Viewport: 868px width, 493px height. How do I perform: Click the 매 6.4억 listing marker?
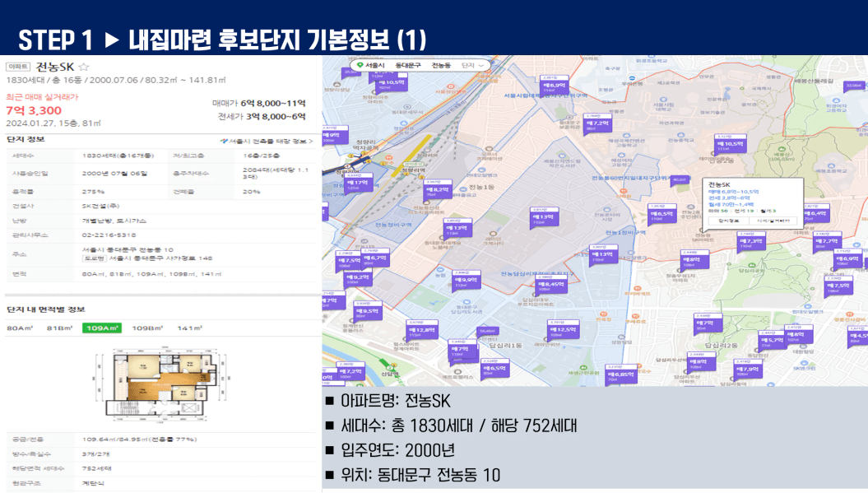click(815, 214)
